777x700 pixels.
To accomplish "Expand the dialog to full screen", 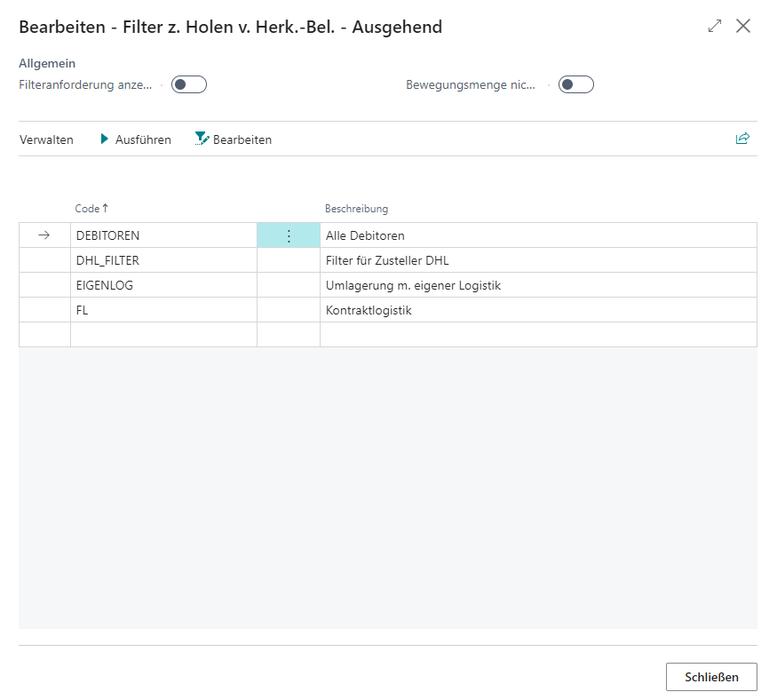I will (715, 27).
